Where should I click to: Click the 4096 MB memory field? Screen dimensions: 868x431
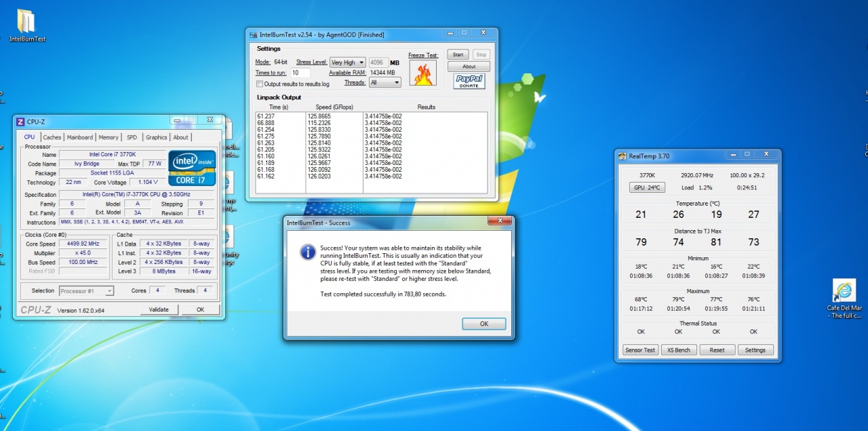377,62
